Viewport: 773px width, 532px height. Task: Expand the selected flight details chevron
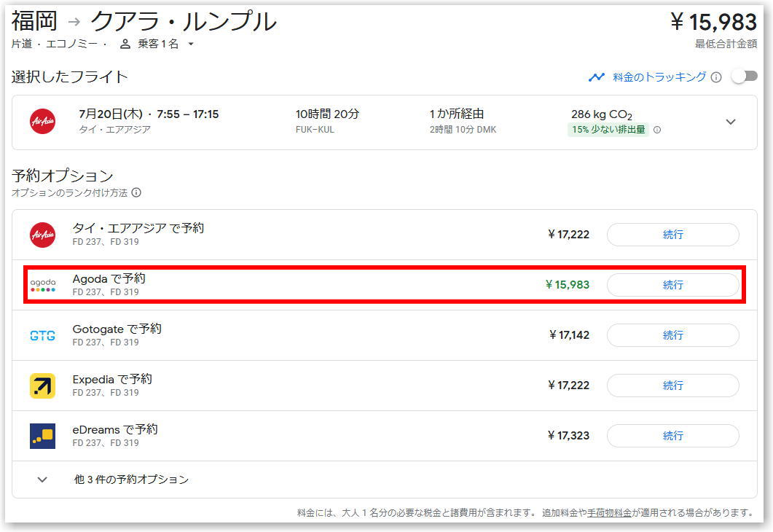731,122
